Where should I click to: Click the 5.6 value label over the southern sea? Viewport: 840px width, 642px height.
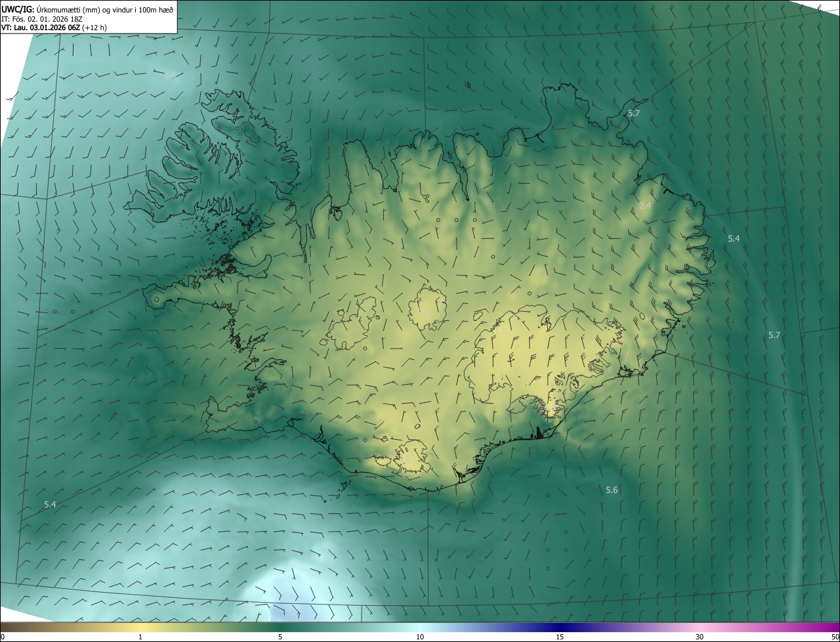coord(612,490)
